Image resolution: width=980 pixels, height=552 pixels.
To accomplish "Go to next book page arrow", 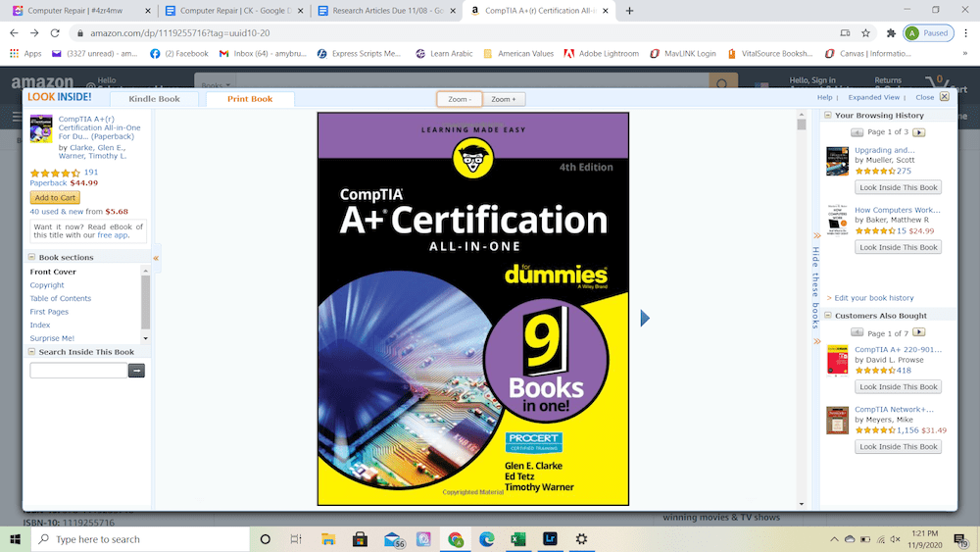I will click(645, 319).
